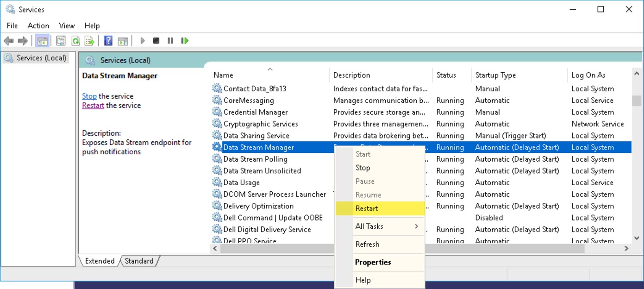Toggle the Show/Hide Action Pane toolbar icon

click(123, 41)
